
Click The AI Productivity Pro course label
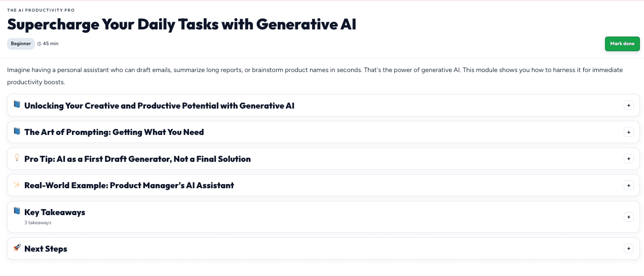point(41,10)
